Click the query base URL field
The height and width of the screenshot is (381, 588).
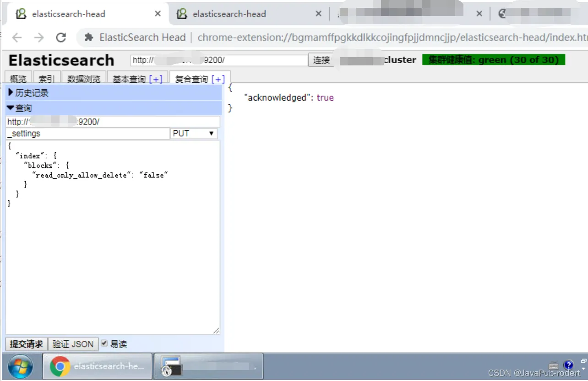tap(113, 122)
